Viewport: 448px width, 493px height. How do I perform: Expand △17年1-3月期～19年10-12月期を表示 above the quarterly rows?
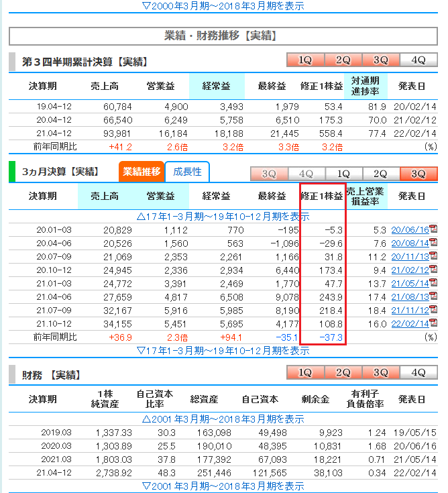pyautogui.click(x=223, y=217)
